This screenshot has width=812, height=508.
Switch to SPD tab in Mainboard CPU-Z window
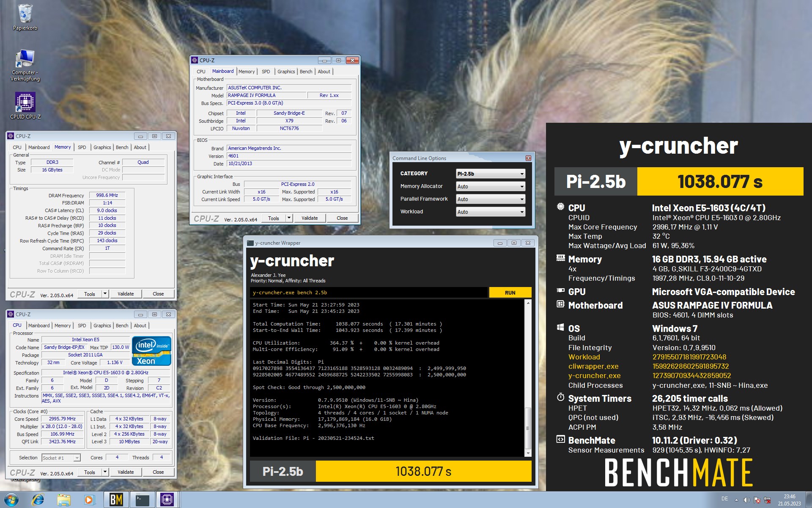(x=266, y=72)
